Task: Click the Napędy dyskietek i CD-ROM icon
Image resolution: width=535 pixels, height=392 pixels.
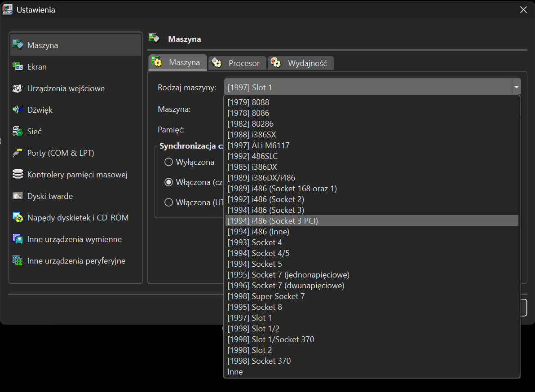Action: pos(18,217)
